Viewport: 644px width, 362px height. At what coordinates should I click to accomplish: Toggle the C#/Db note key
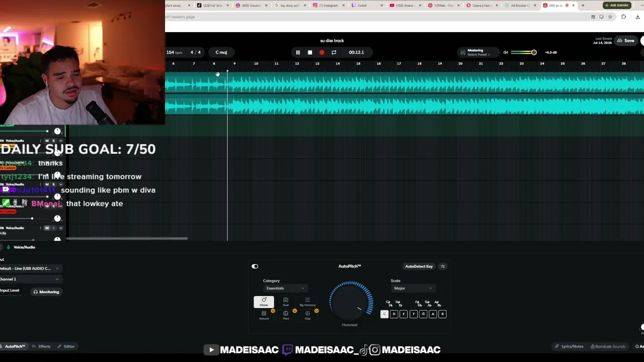[389, 304]
